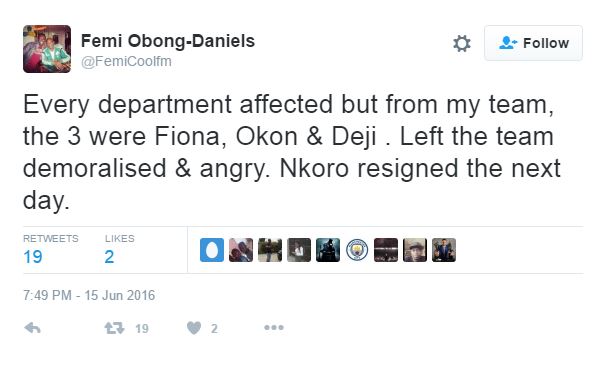This screenshot has height=370, width=608.
Task: Click the reply arrow icon
Action: pyautogui.click(x=32, y=328)
